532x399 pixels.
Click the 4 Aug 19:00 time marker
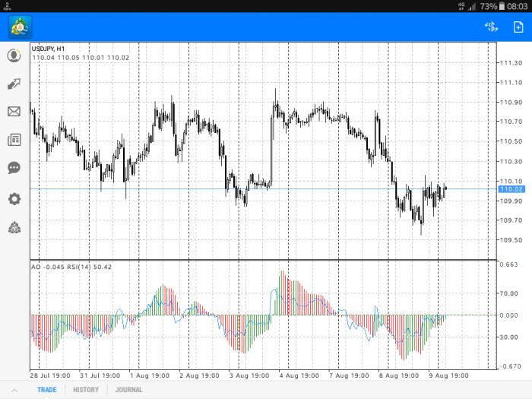(299, 375)
